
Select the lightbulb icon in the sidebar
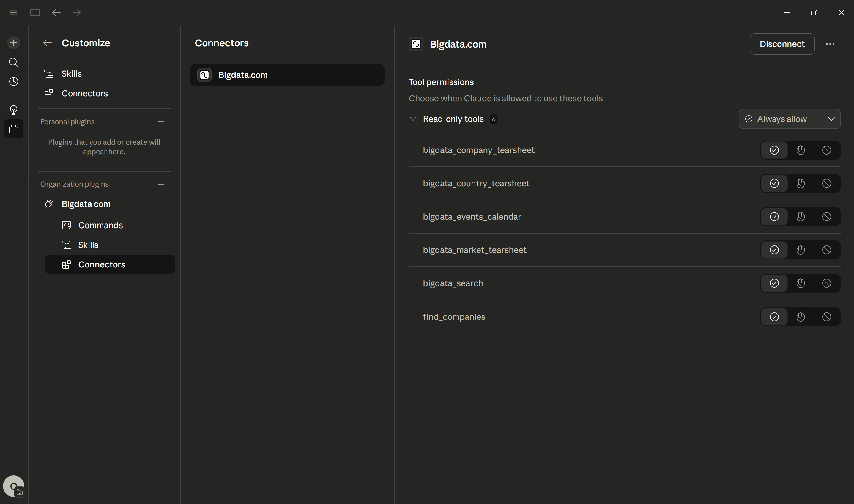(x=13, y=109)
